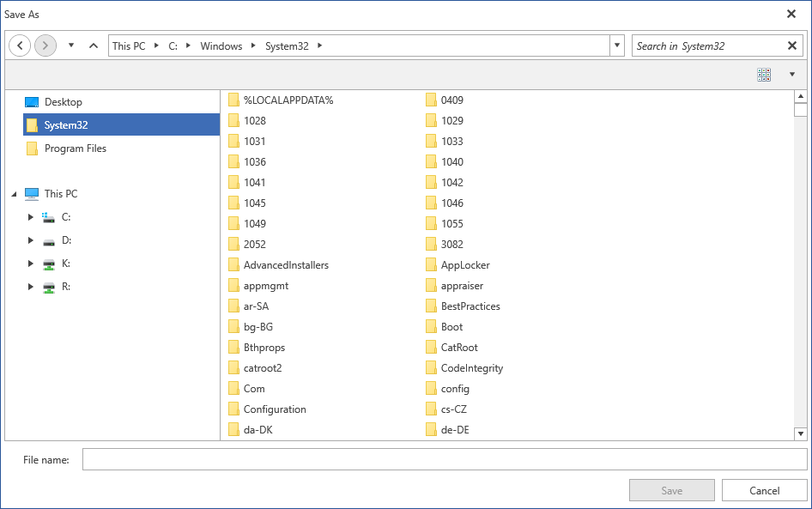The height and width of the screenshot is (509, 812).
Task: Click inside the File name field
Action: pos(343,459)
